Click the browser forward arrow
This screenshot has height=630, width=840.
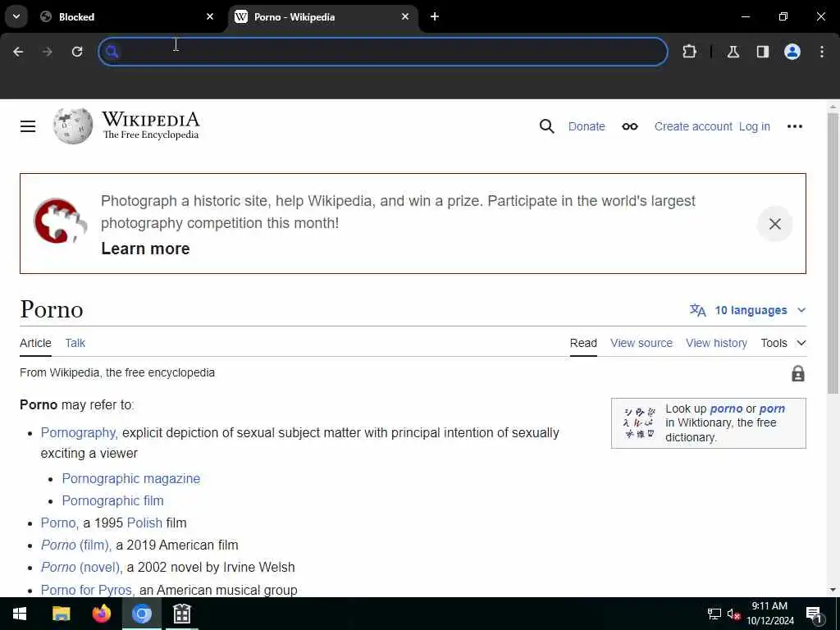click(47, 52)
